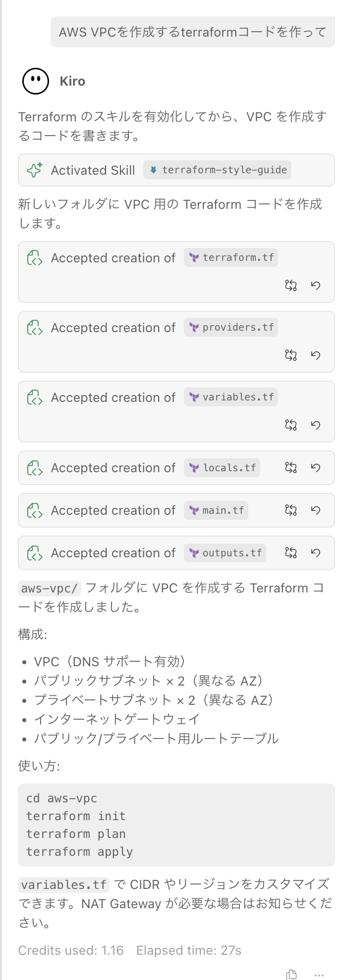Undo the creation of outputs.tf
The width and height of the screenshot is (339, 980).
316,552
